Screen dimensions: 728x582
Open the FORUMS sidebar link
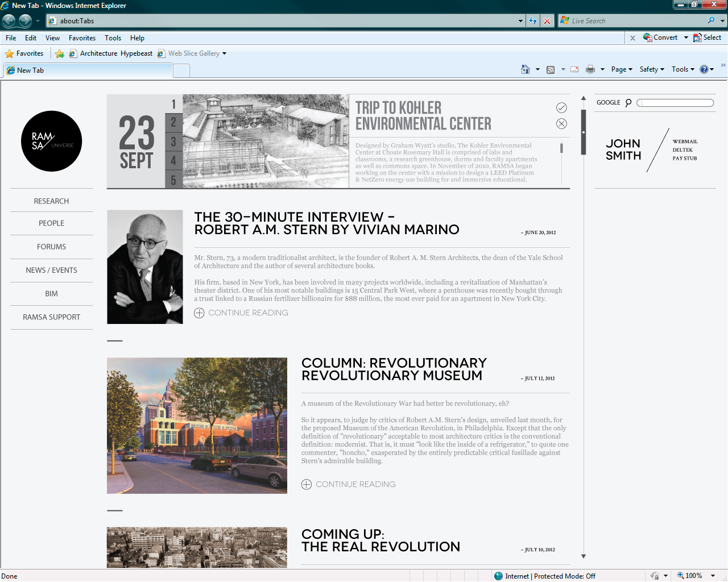pyautogui.click(x=51, y=247)
